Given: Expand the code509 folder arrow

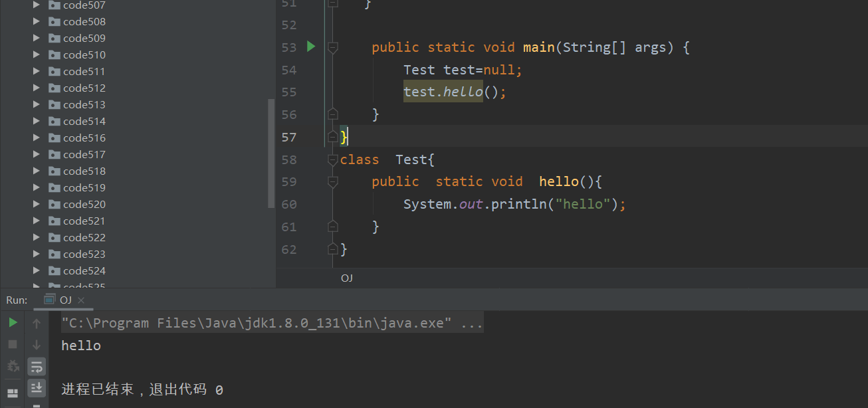Looking at the screenshot, I should coord(37,38).
